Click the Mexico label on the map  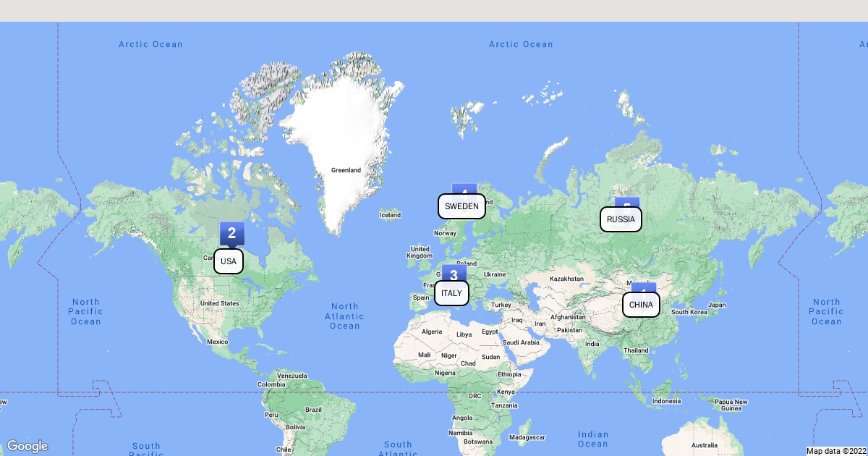[x=218, y=341]
